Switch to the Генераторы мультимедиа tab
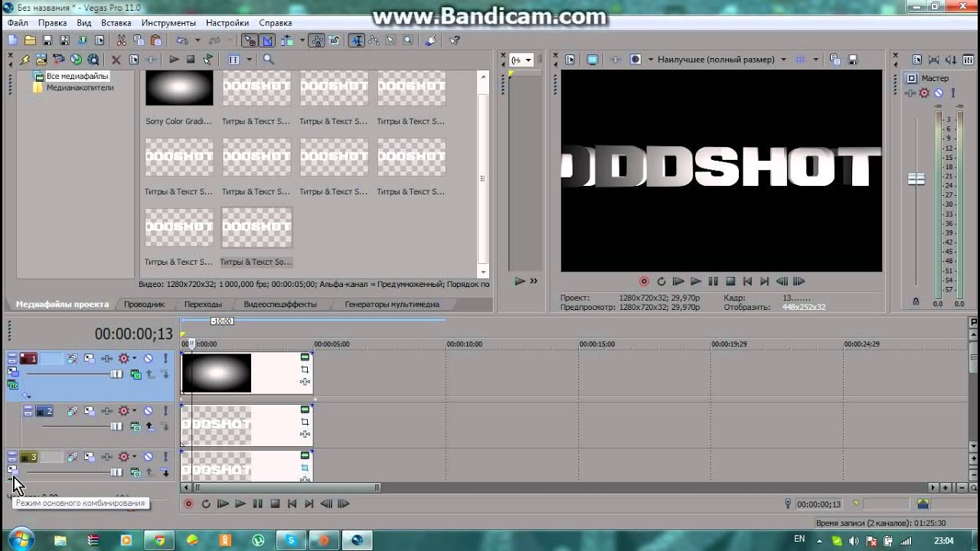This screenshot has height=551, width=980. [x=392, y=304]
